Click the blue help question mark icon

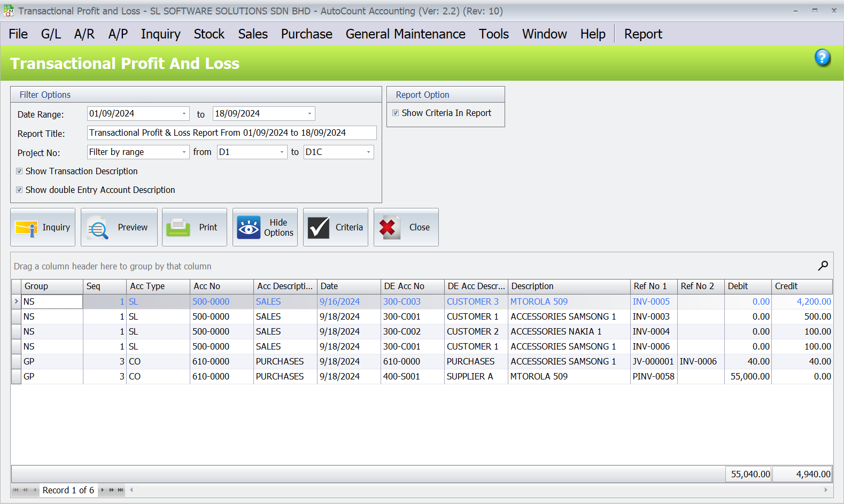coord(822,57)
